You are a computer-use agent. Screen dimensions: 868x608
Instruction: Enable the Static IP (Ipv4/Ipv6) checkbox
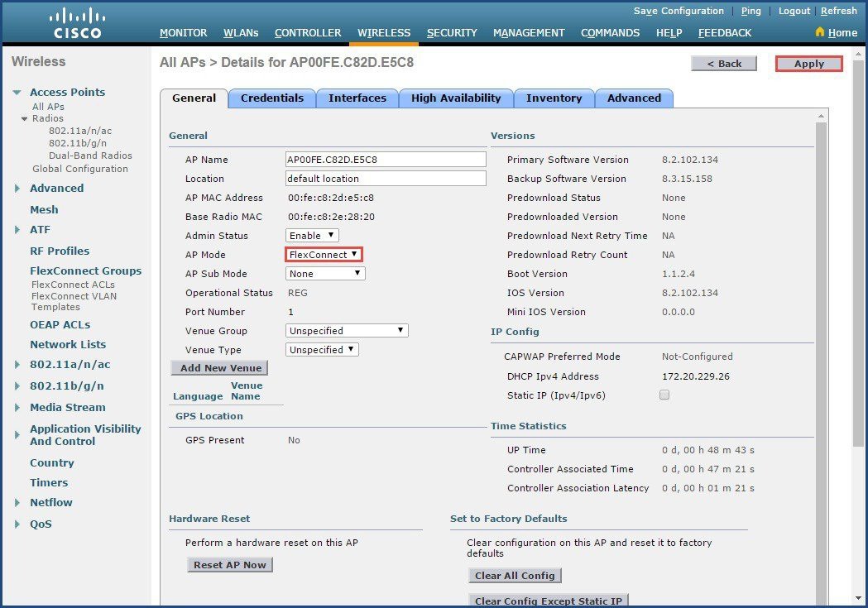(664, 395)
